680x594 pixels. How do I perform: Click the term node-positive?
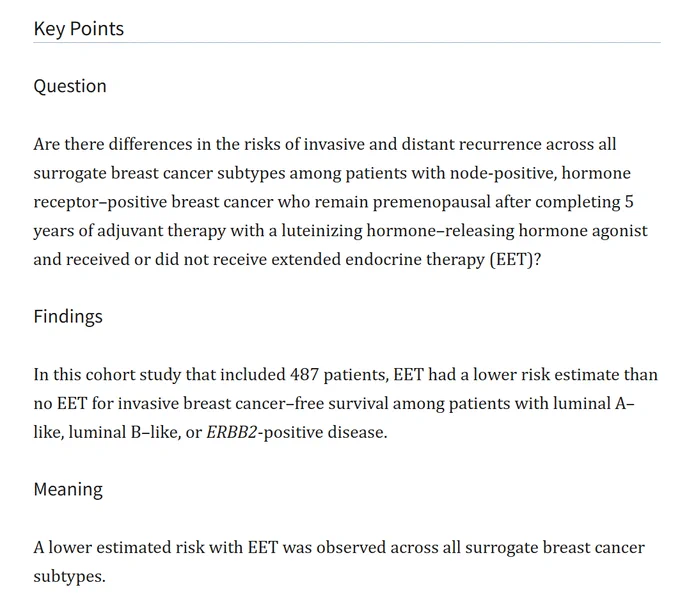[x=503, y=173]
